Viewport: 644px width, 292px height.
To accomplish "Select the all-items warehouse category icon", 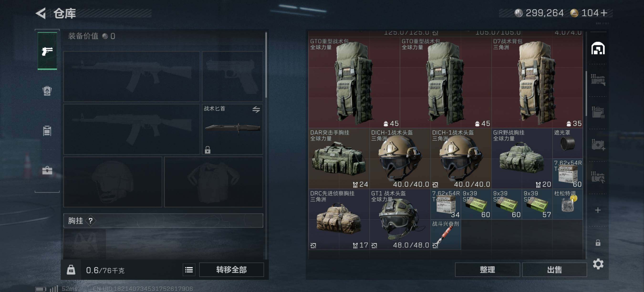I will (598, 48).
